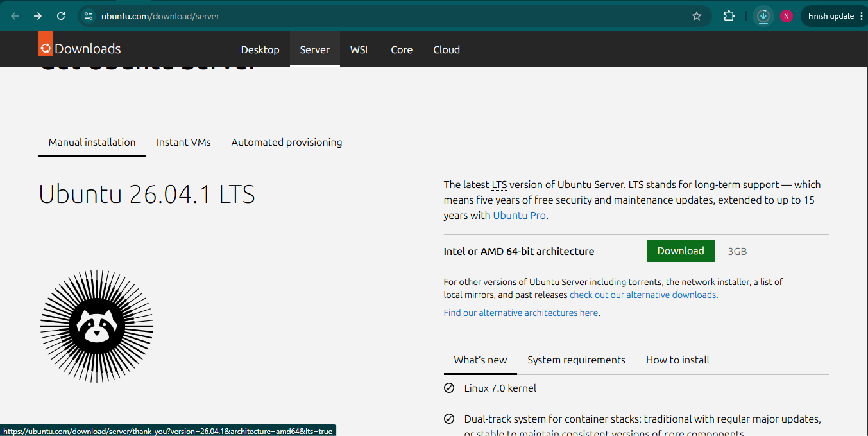Open the How to install tab
Image resolution: width=868 pixels, height=436 pixels.
[x=677, y=360]
